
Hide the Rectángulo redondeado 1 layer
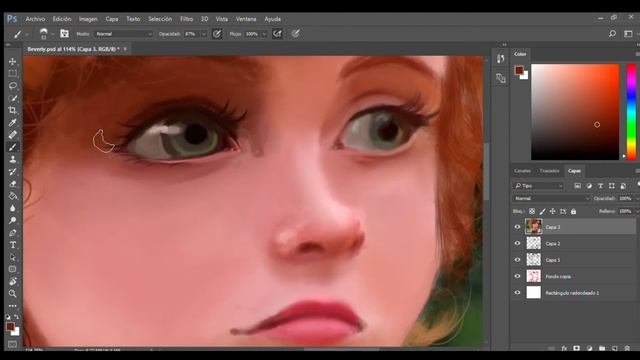coord(518,293)
